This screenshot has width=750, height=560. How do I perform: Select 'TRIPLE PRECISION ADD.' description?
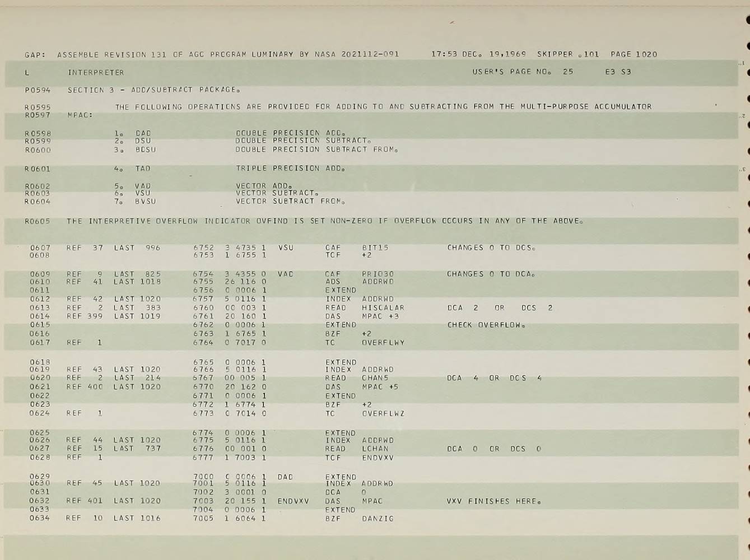click(x=290, y=168)
